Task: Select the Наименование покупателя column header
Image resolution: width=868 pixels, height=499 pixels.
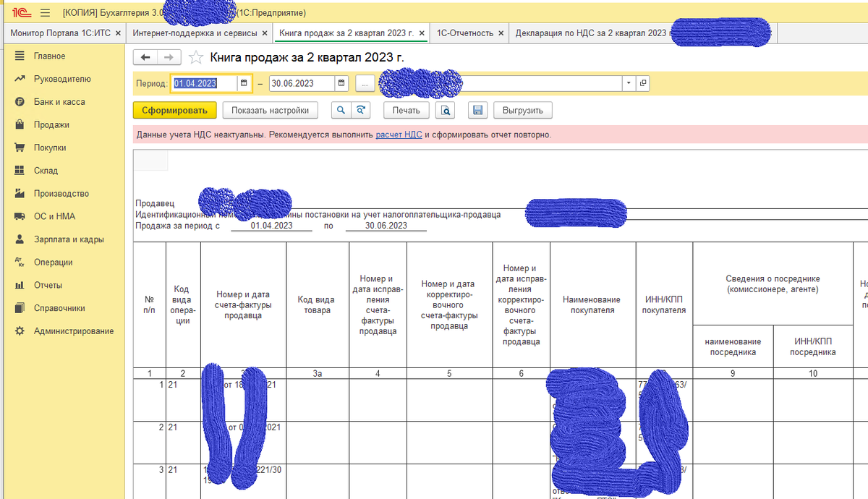Action: pyautogui.click(x=593, y=305)
